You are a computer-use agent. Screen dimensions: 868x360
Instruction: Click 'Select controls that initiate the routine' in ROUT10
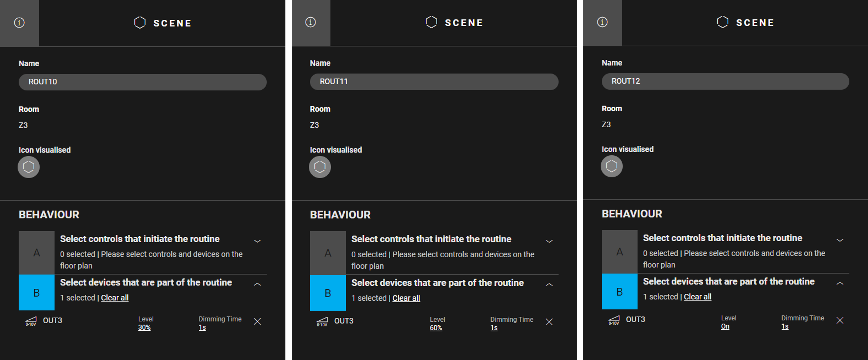pyautogui.click(x=140, y=239)
